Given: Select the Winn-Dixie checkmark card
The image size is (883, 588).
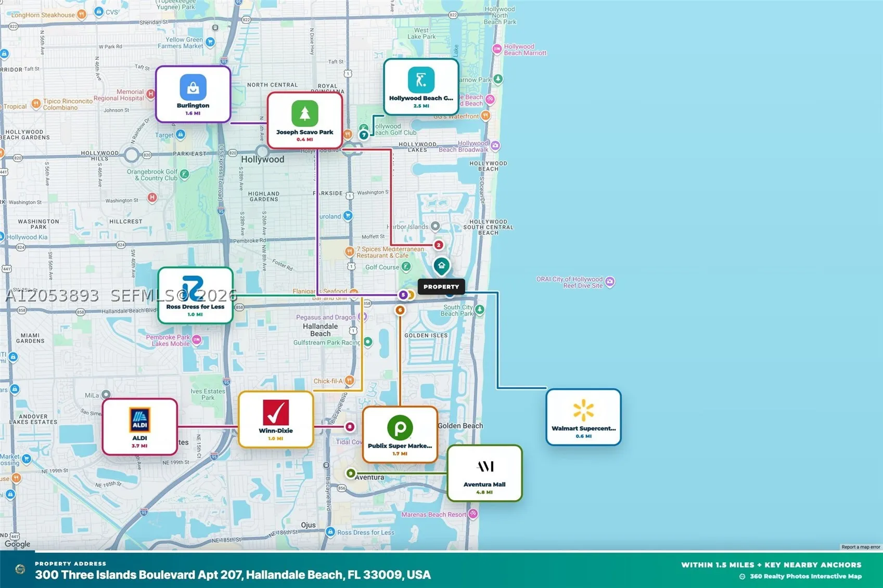Looking at the screenshot, I should pos(276,420).
